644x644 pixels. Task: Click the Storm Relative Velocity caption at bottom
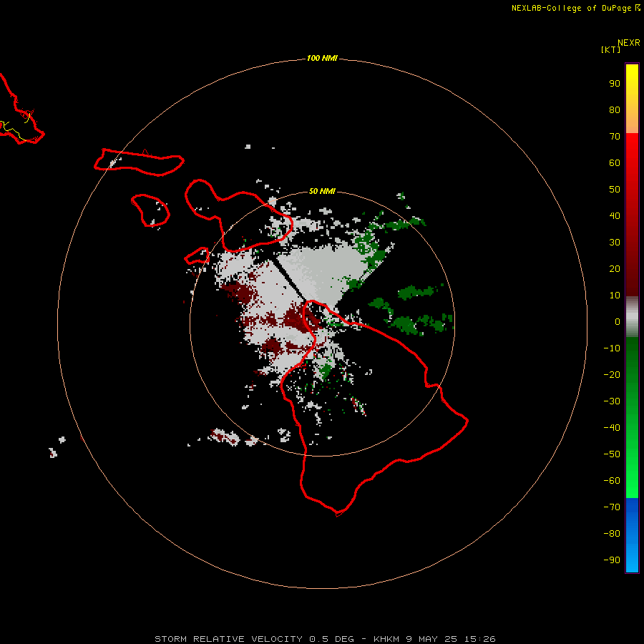coord(325,639)
